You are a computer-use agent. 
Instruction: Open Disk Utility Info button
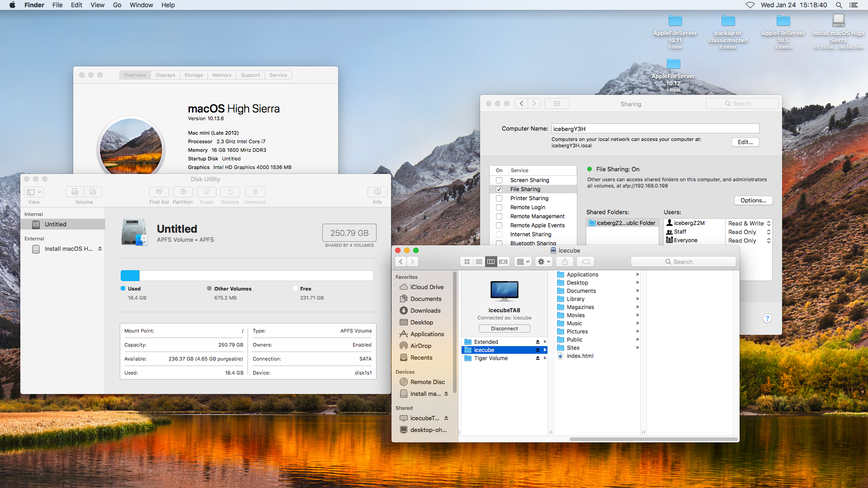tap(377, 192)
